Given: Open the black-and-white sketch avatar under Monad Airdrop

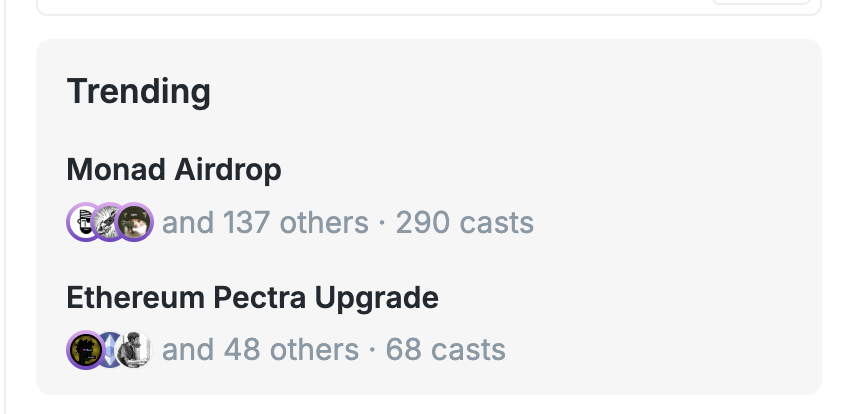Looking at the screenshot, I should 110,222.
